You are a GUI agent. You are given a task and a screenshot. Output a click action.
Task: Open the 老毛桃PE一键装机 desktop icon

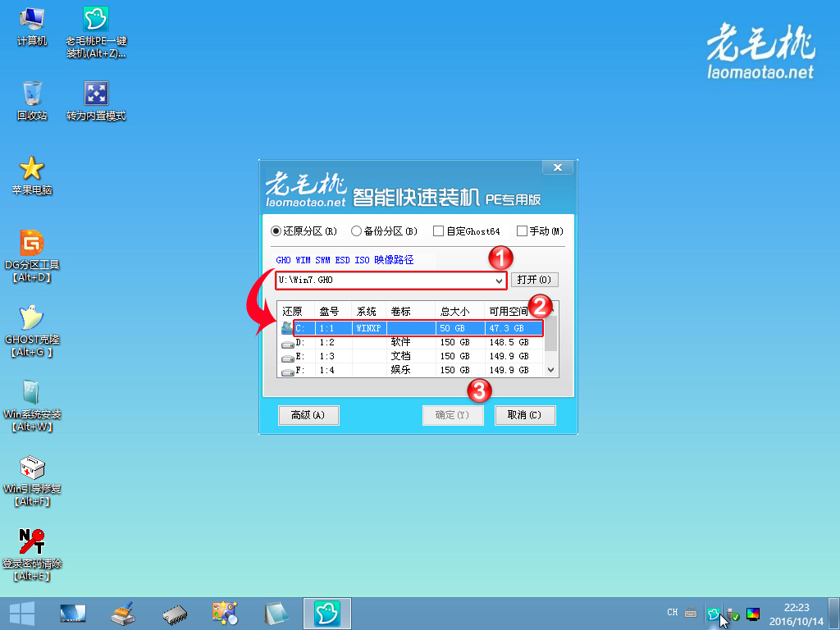coord(96,20)
